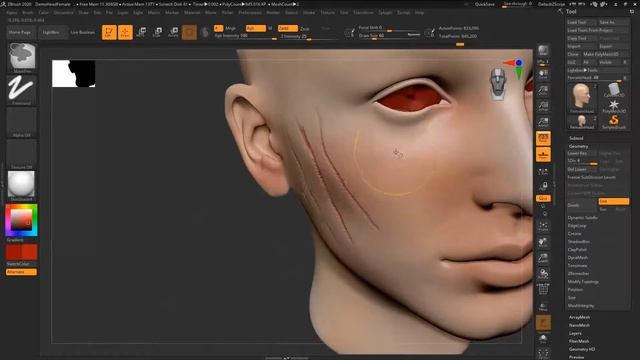Open the SkinShade4 material sphere
The image size is (640, 360).
[21, 186]
